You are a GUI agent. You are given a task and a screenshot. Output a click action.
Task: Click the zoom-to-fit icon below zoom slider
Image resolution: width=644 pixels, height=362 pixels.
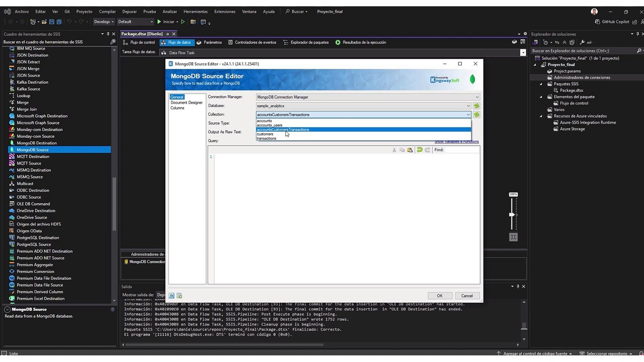coord(513,237)
